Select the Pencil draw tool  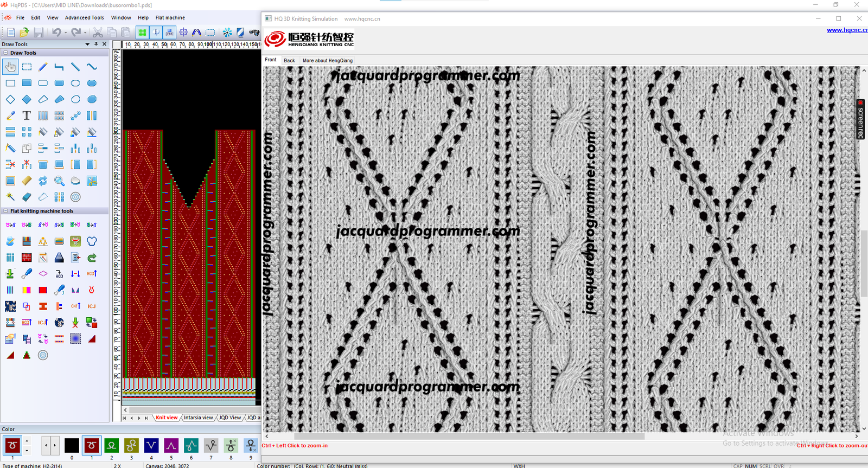pos(43,67)
